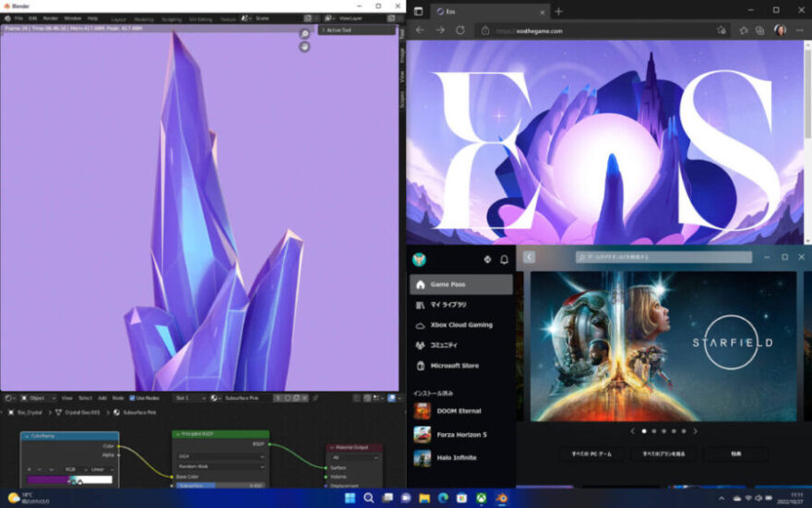Open Blender from taskbar
This screenshot has width=812, height=508.
[x=501, y=498]
